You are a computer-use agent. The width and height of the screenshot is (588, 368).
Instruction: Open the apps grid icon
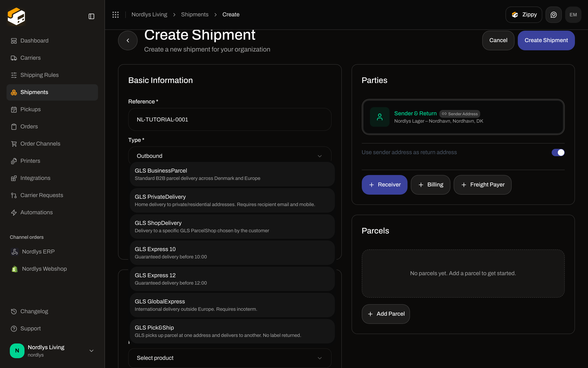click(116, 15)
